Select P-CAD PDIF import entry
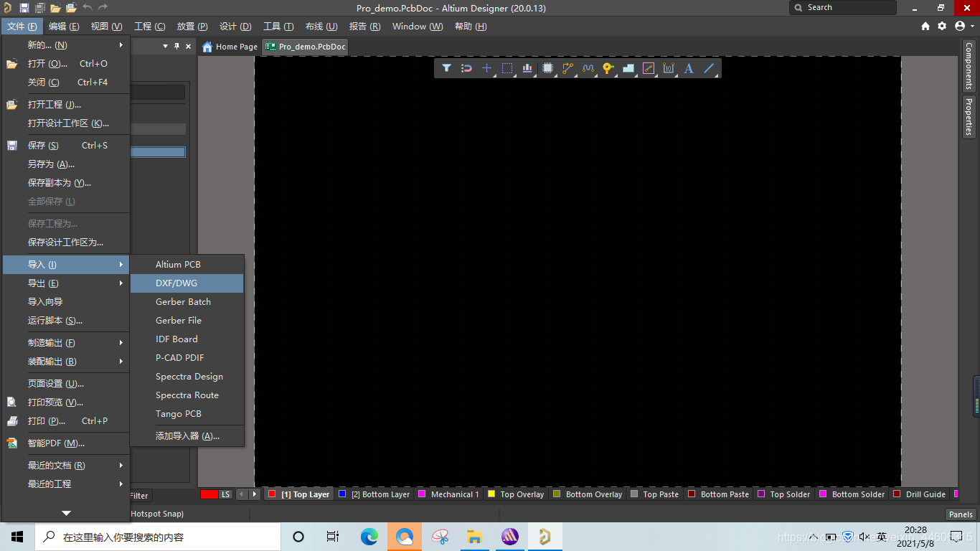Screen dimensions: 980x551 (187, 357)
